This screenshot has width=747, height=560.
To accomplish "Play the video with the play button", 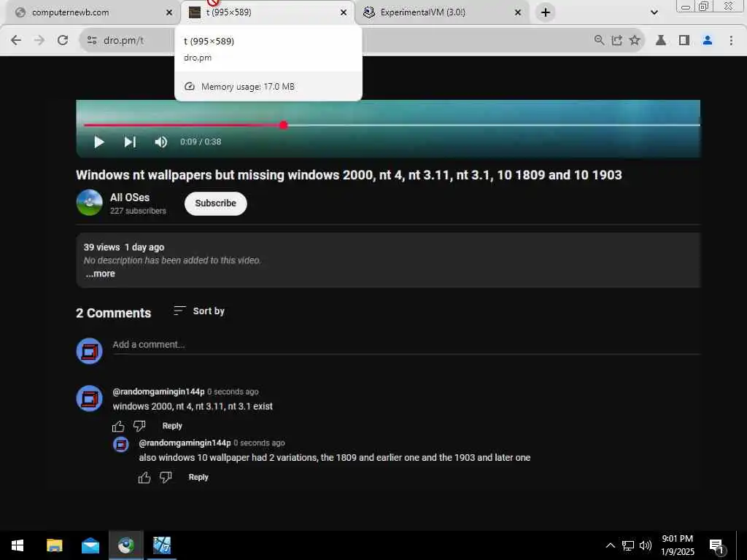I will [x=98, y=142].
